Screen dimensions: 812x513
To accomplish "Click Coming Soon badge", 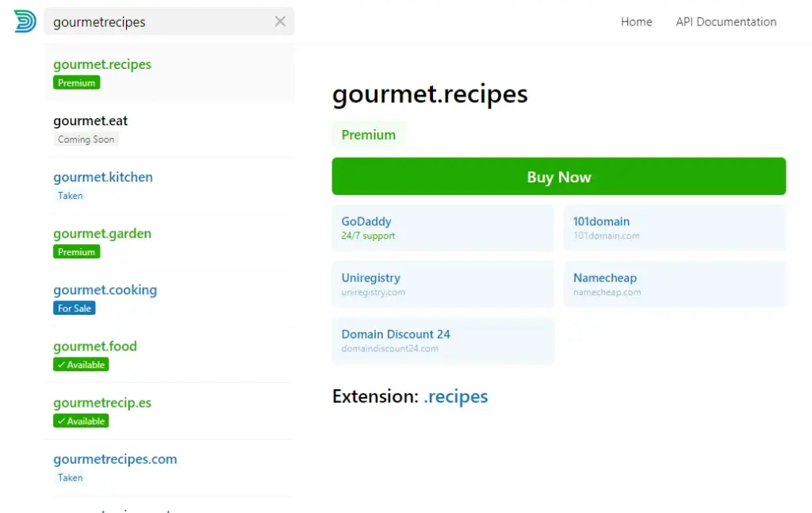I will click(86, 140).
